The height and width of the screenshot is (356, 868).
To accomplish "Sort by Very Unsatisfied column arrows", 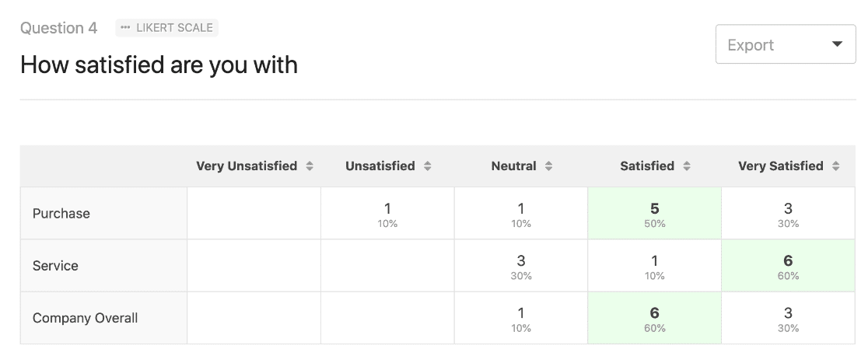I will [x=310, y=166].
